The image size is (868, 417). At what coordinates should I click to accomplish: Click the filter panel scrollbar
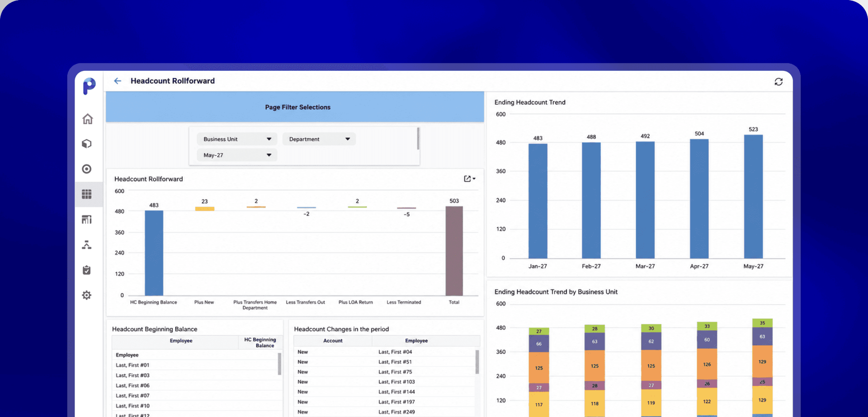(x=418, y=138)
